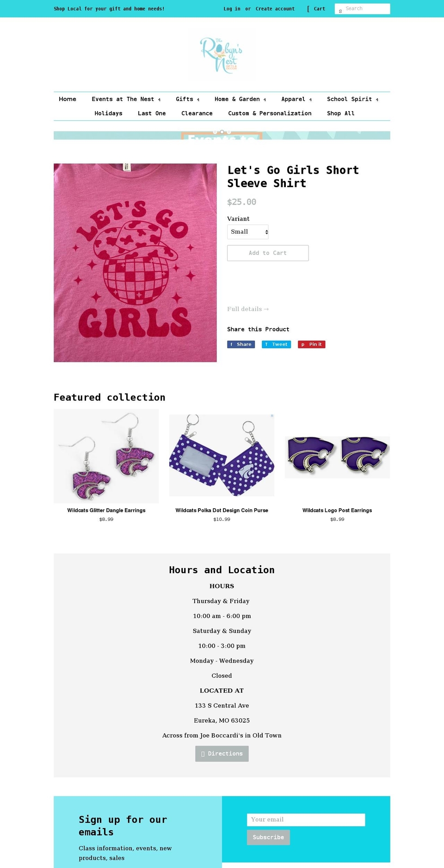Open the Full details link

pyautogui.click(x=248, y=309)
